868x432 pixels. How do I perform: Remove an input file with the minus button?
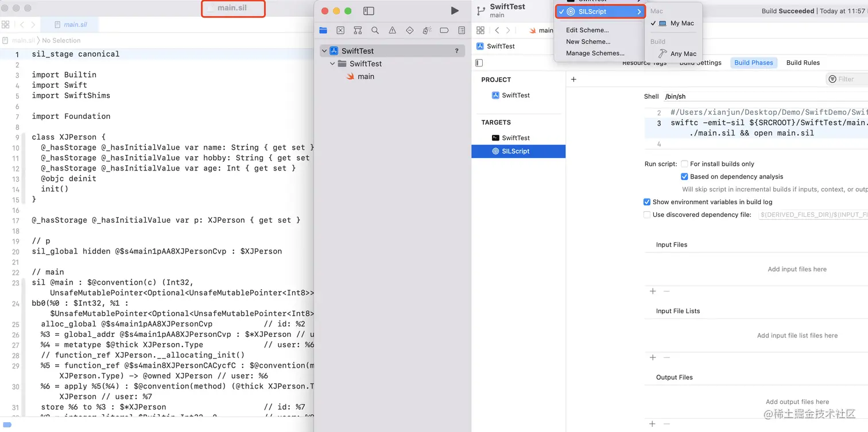coord(666,291)
